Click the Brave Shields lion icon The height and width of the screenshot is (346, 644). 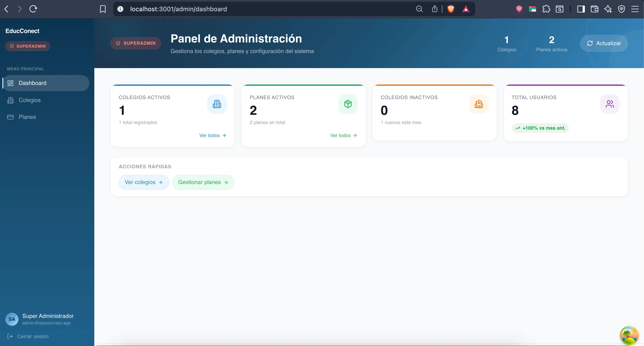451,9
